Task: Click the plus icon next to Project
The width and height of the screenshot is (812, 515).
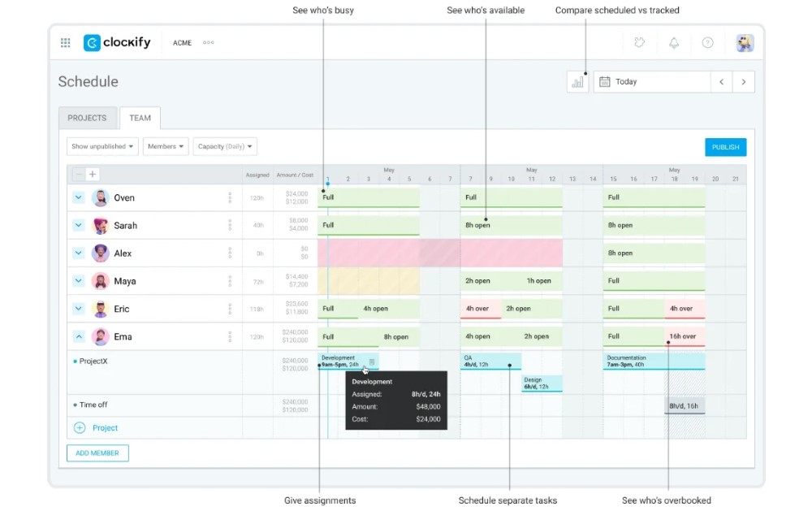Action: point(78,427)
